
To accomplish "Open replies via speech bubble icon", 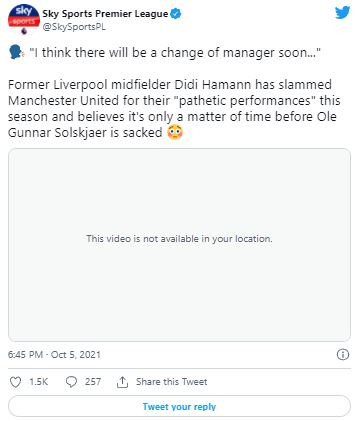I will point(71,382).
